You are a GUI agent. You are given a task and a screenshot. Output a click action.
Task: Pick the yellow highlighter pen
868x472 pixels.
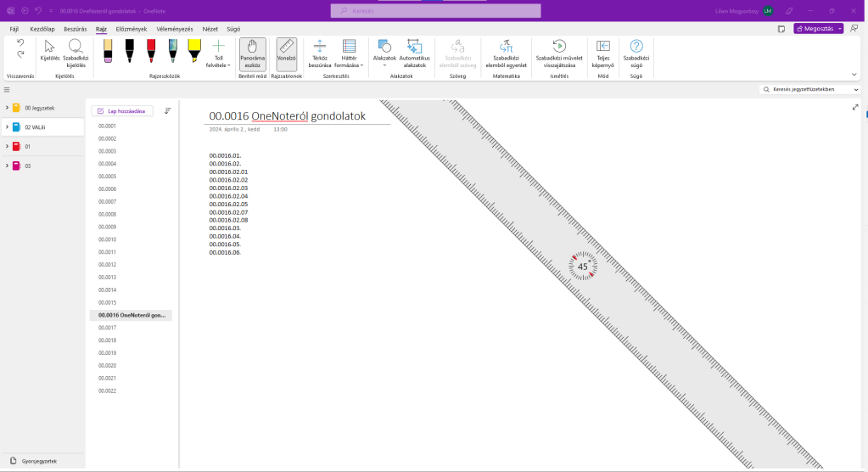point(193,50)
